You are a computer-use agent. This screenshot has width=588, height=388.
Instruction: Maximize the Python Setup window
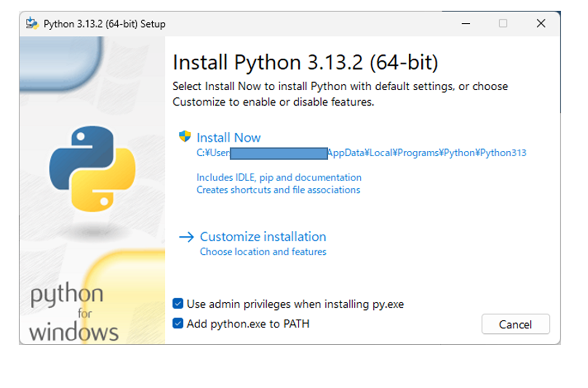click(x=503, y=23)
